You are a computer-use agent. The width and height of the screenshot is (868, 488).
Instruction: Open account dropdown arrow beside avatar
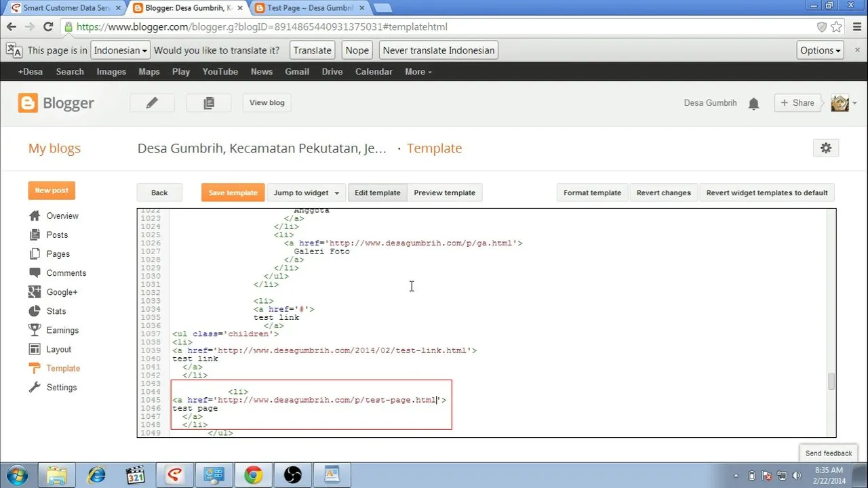point(854,104)
